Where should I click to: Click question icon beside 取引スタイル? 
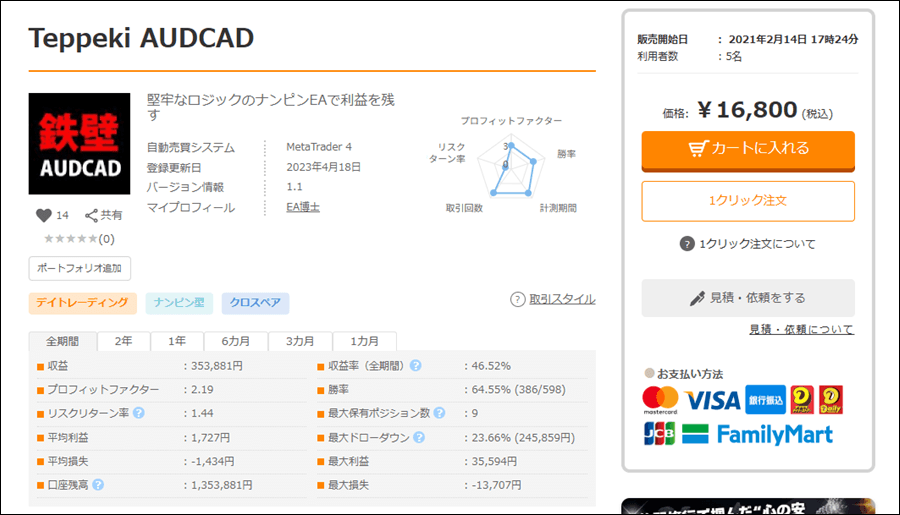click(518, 299)
